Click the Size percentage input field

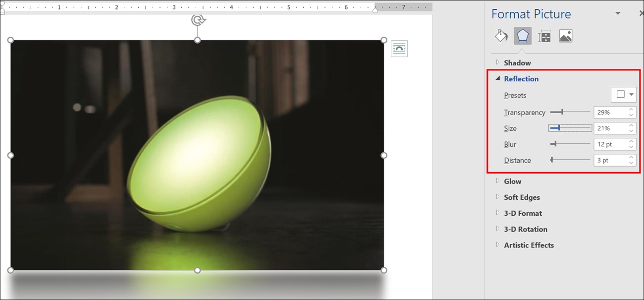(610, 128)
